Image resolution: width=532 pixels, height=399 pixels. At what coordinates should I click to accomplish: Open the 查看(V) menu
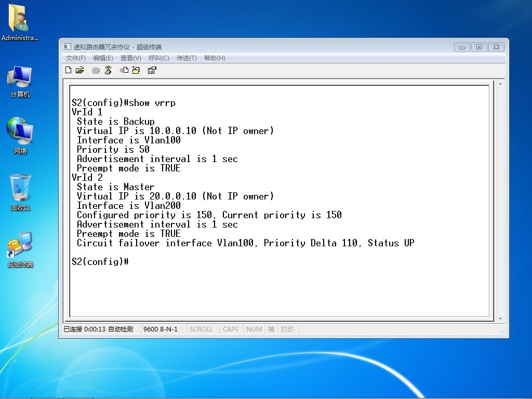130,58
